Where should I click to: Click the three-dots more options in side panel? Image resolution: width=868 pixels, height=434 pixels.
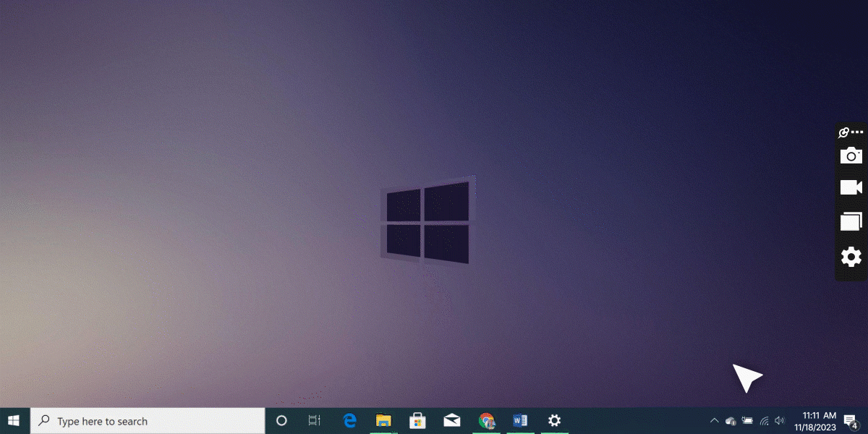tap(858, 132)
